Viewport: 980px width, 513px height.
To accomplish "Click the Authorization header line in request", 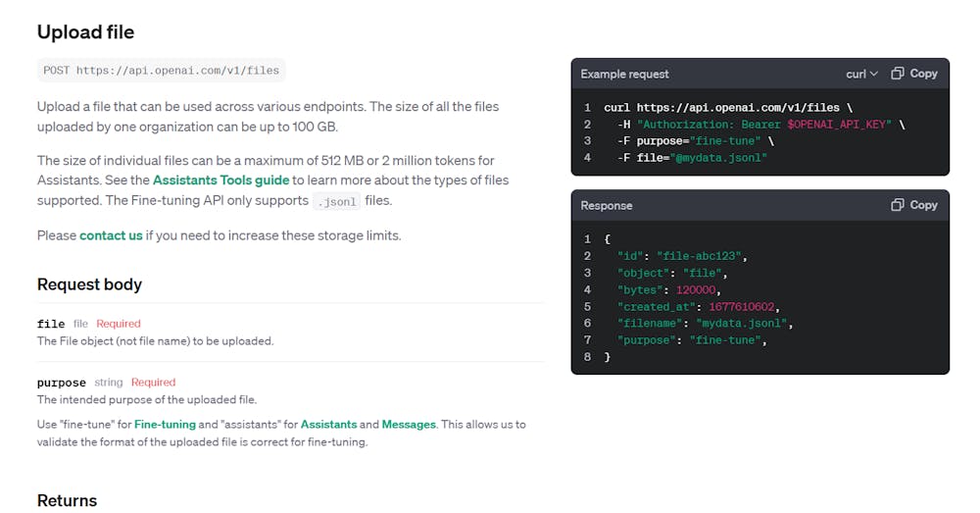I will [x=760, y=125].
